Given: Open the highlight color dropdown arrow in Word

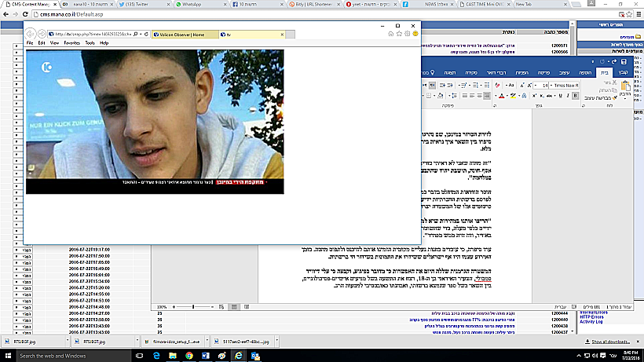Looking at the screenshot, I should pos(507,96).
